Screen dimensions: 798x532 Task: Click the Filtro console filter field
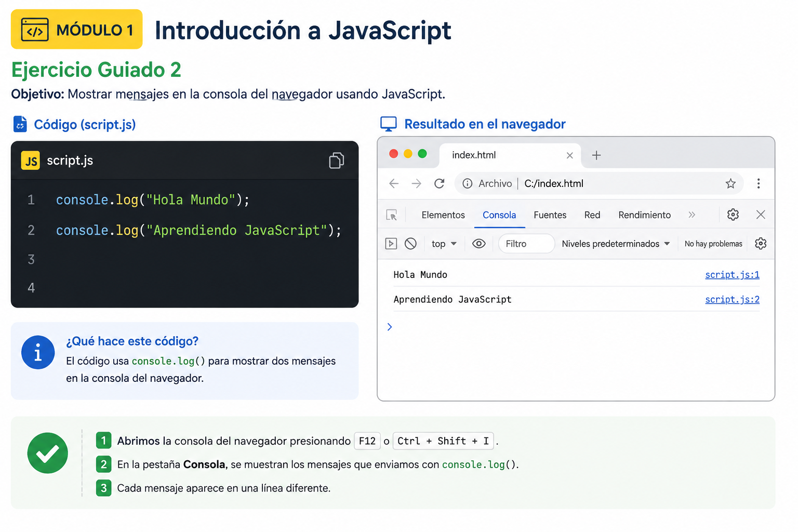tap(526, 244)
